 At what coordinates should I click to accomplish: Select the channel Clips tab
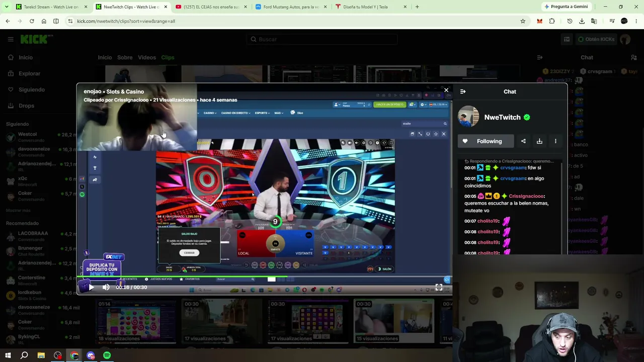(168, 57)
